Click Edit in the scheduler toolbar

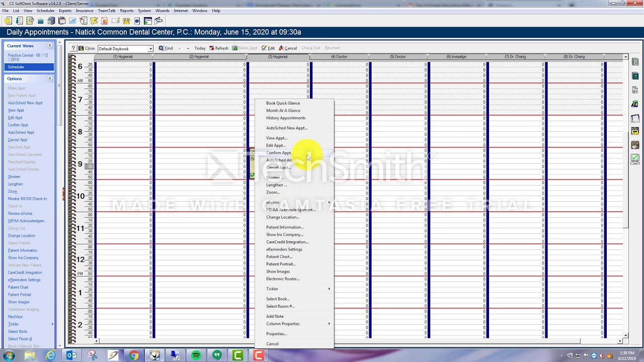(268, 48)
